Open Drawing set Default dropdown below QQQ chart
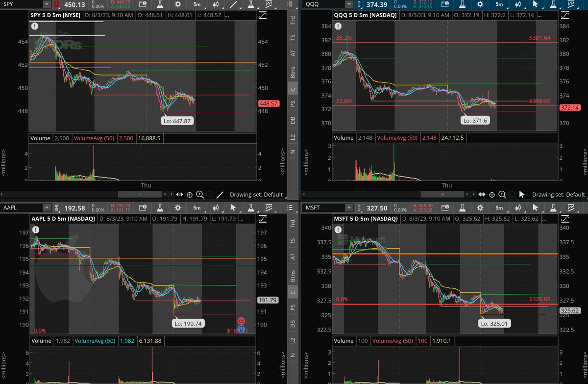The width and height of the screenshot is (588, 384). click(x=559, y=195)
